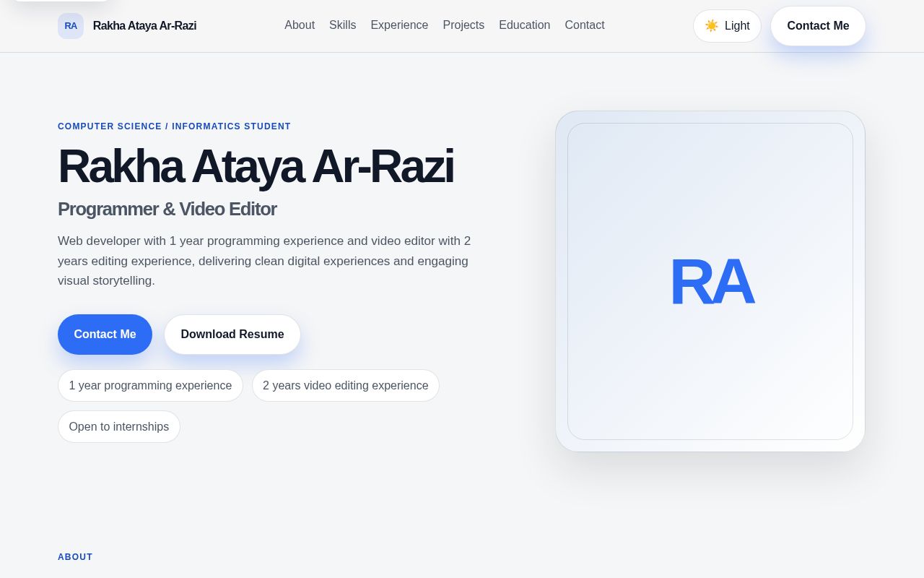Click the 'Computer Science / Informatics Student' label
The width and height of the screenshot is (924, 578).
coord(174,126)
